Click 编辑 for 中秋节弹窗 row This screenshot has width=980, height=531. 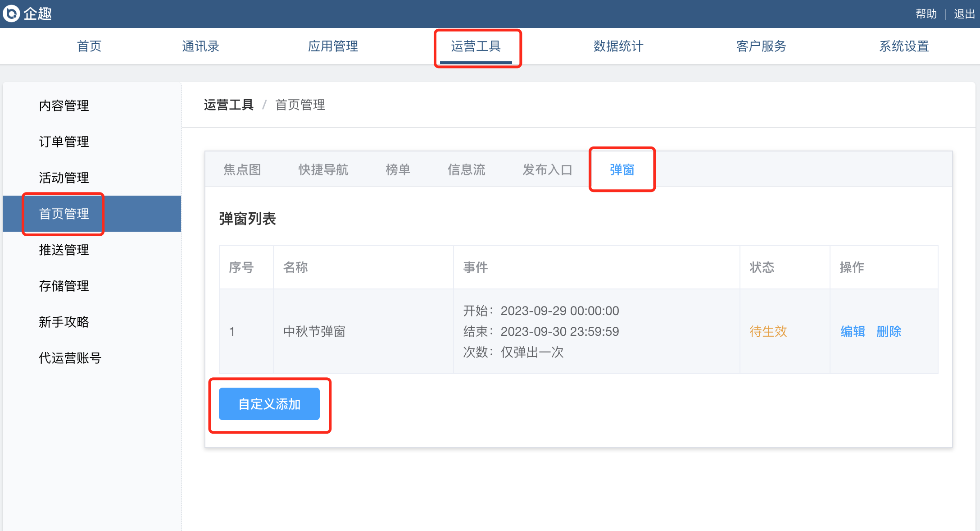(853, 331)
